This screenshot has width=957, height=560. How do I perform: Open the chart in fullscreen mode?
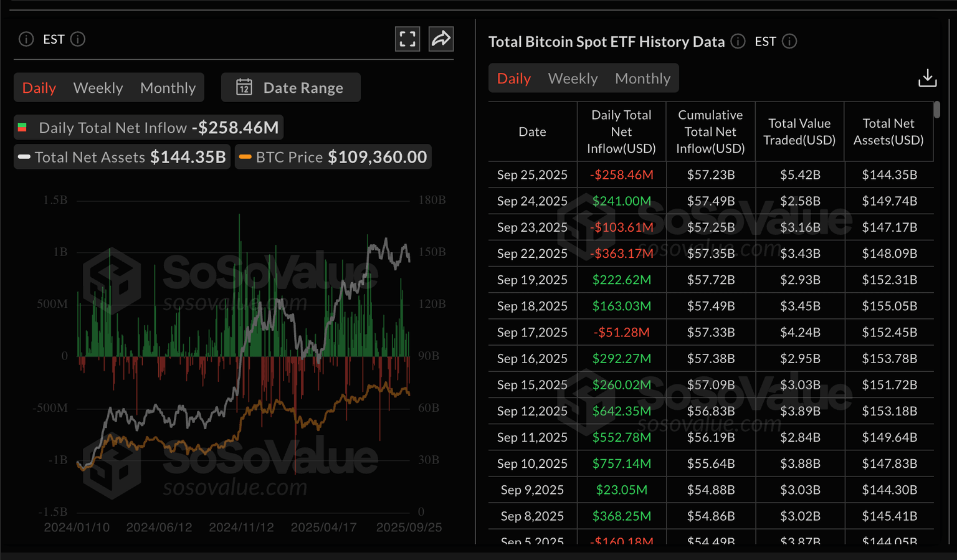coord(407,39)
